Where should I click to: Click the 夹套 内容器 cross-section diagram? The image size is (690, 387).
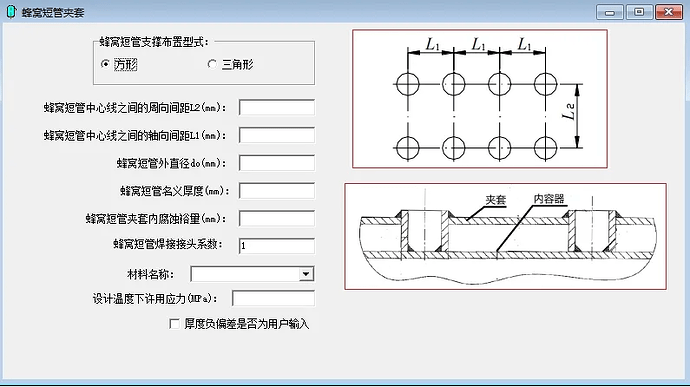pyautogui.click(x=505, y=236)
